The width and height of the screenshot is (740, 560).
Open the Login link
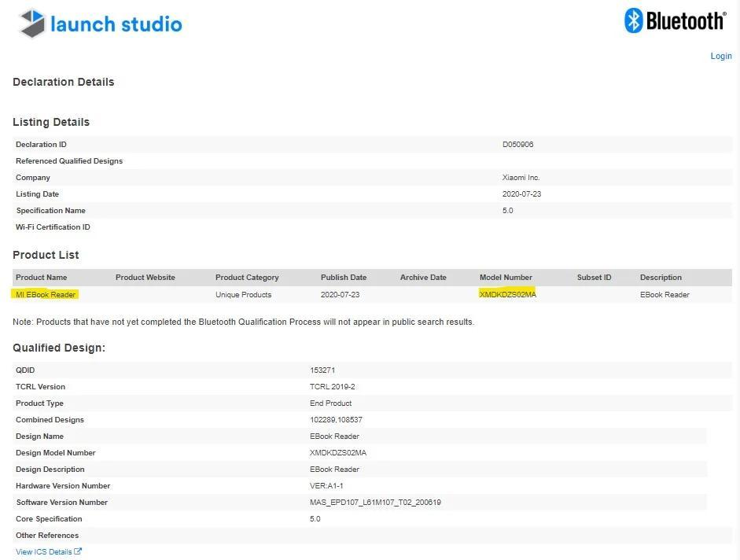click(x=720, y=56)
